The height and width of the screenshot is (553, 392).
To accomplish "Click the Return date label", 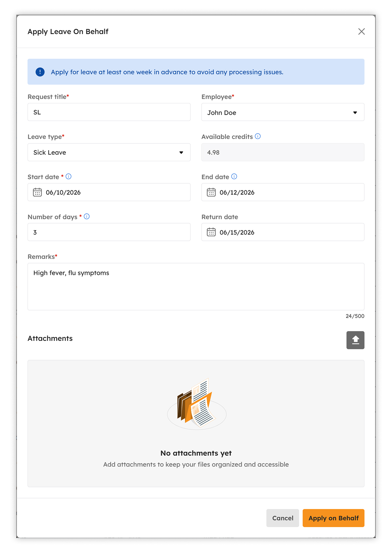I will [x=220, y=217].
